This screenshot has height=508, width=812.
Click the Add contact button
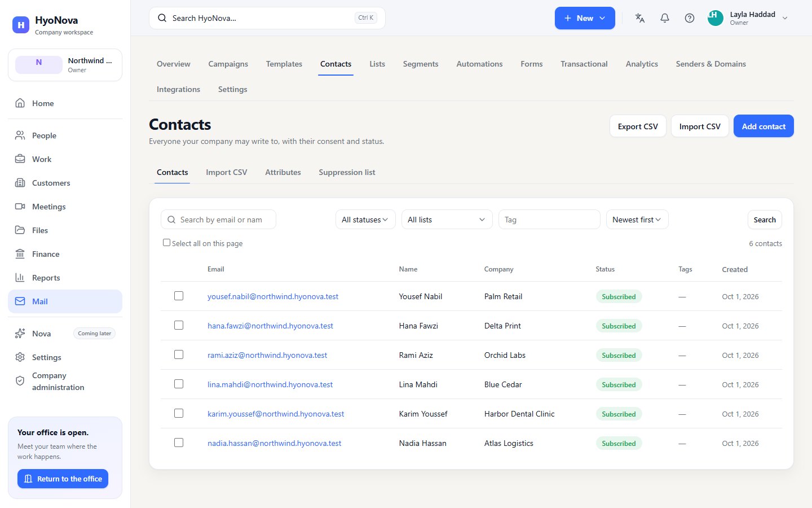[764, 126]
